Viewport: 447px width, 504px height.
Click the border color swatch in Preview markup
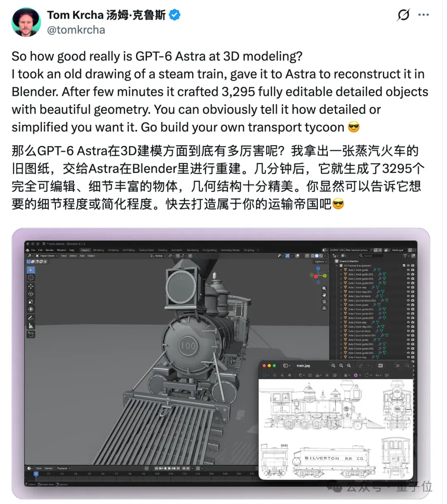click(x=356, y=375)
